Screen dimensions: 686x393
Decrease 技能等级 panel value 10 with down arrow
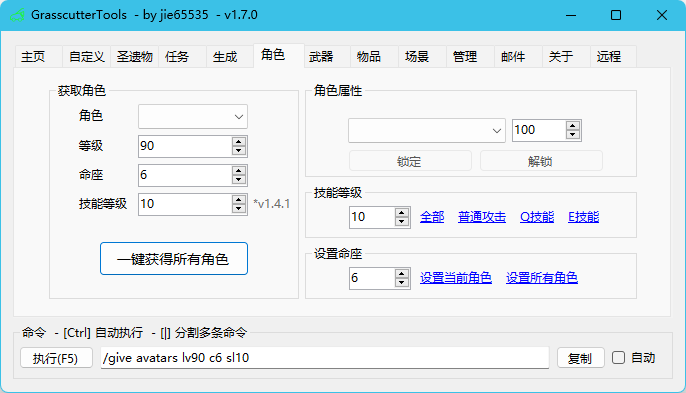401,221
